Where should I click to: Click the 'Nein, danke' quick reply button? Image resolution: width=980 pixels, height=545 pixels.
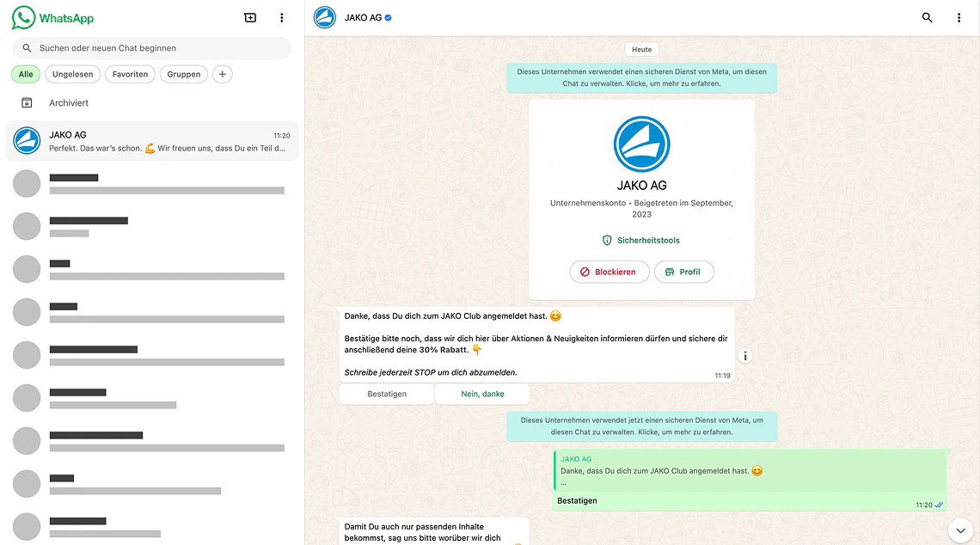tap(482, 394)
